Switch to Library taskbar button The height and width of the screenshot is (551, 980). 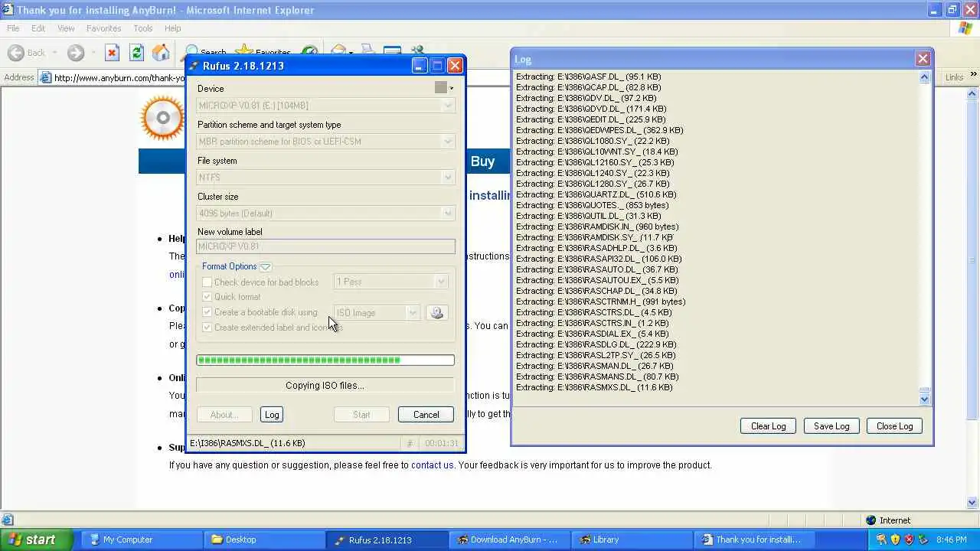click(x=633, y=540)
